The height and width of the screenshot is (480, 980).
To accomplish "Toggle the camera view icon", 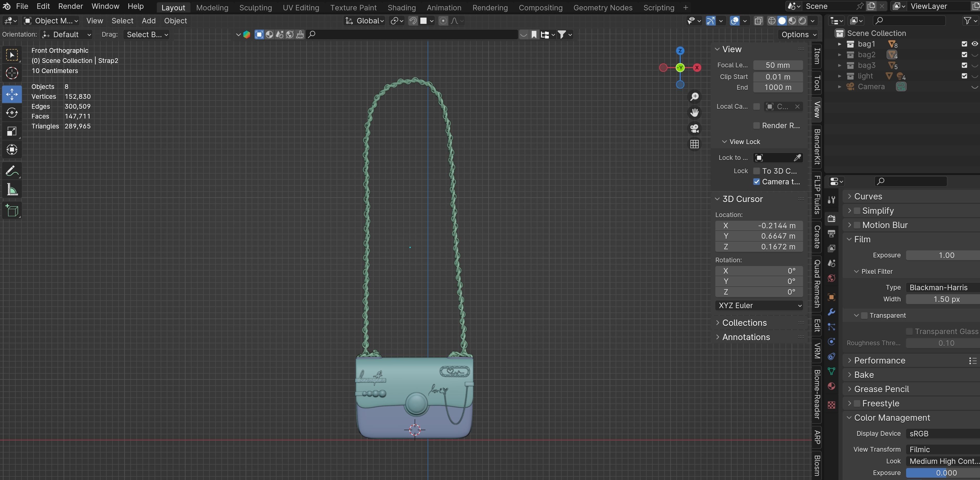I will tap(694, 128).
